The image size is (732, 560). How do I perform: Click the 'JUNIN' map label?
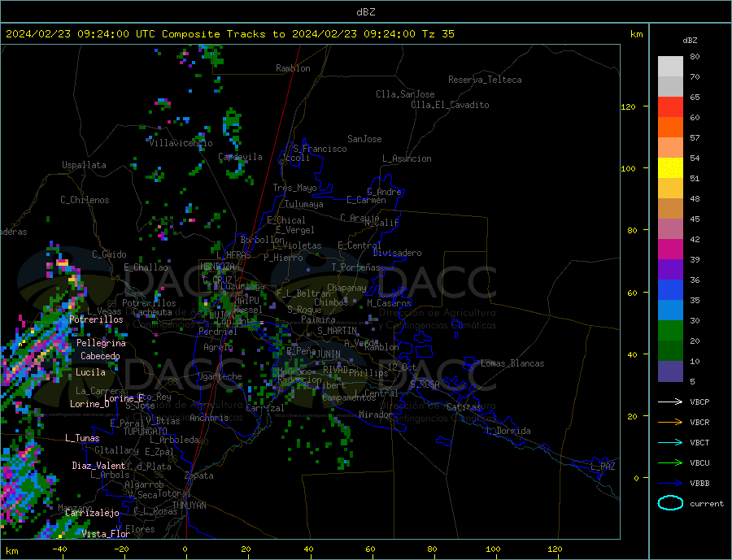(x=329, y=354)
